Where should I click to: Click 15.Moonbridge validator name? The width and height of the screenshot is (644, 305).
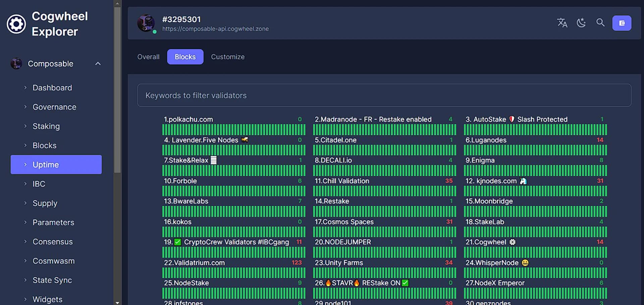tap(489, 201)
